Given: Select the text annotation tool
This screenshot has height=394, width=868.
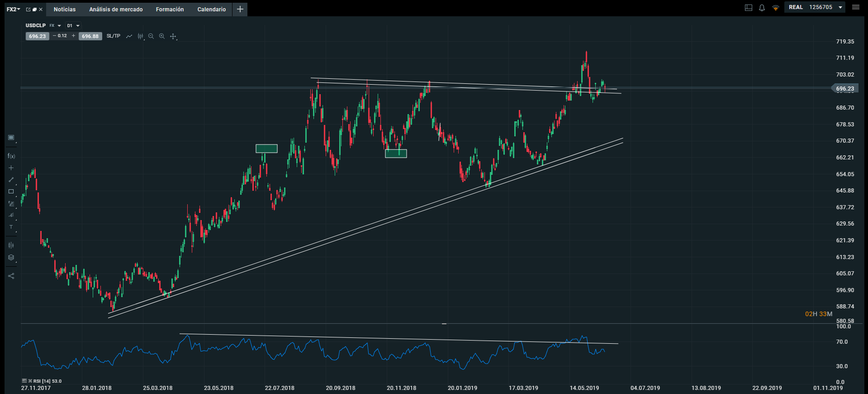Looking at the screenshot, I should [x=11, y=227].
